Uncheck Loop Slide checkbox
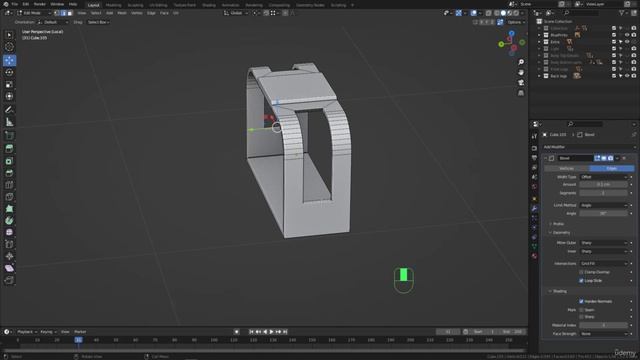 581,280
